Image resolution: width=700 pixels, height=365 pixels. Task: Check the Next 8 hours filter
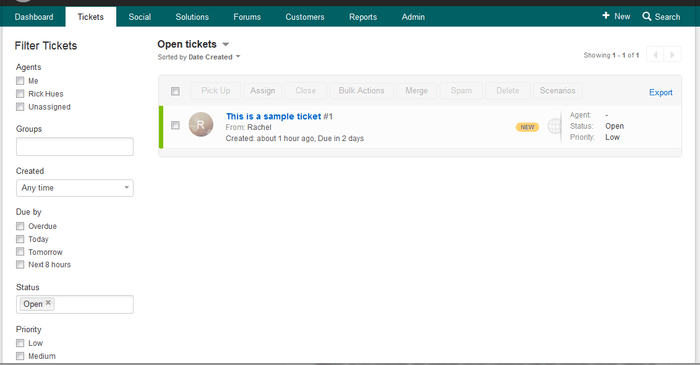click(20, 265)
